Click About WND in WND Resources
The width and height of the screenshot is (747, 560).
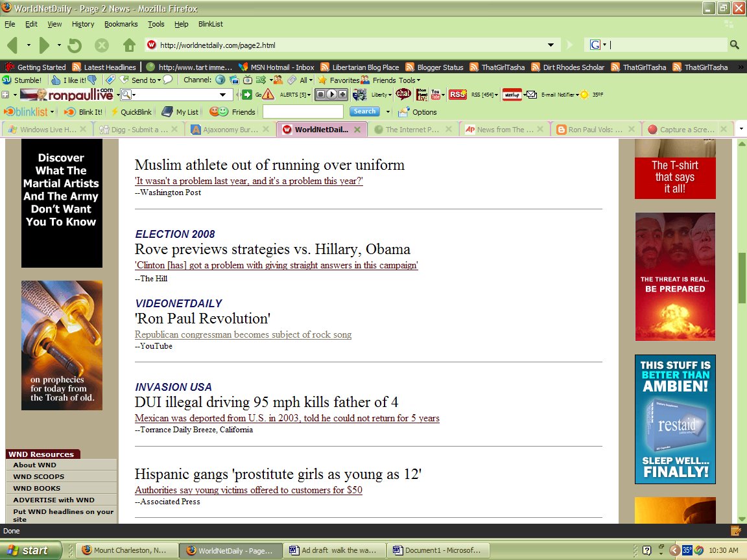35,465
